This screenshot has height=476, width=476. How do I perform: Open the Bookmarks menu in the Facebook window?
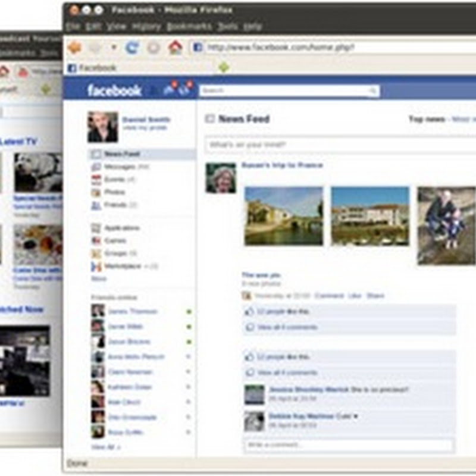pos(189,27)
